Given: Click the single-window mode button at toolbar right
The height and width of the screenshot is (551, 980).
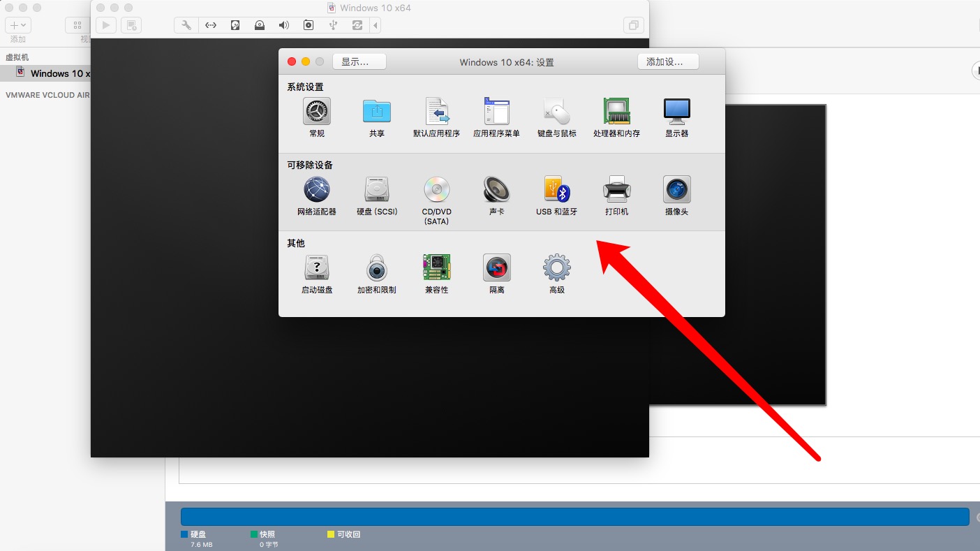Looking at the screenshot, I should click(633, 25).
